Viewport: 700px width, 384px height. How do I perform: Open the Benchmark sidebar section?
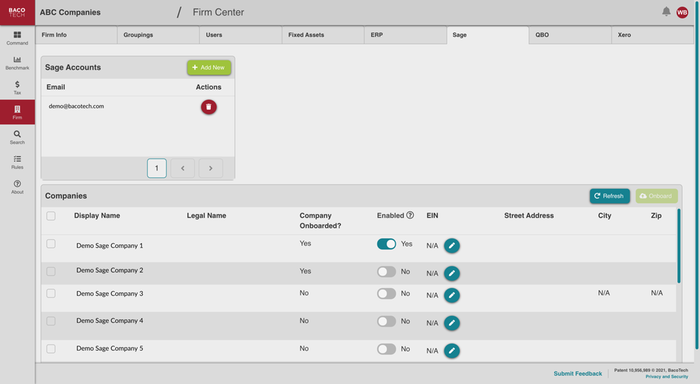coord(17,63)
